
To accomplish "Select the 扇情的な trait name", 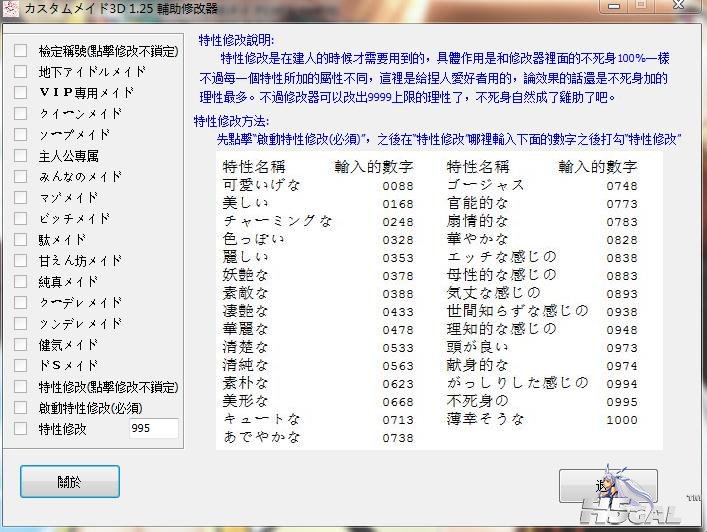I will (x=477, y=221).
